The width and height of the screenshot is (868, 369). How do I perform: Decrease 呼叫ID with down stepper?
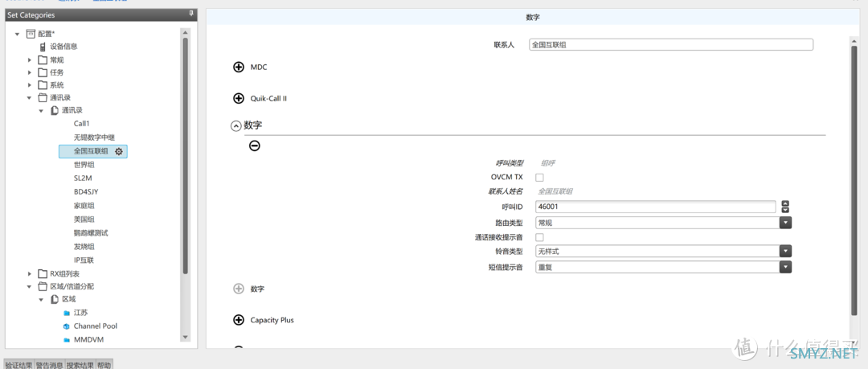[785, 210]
